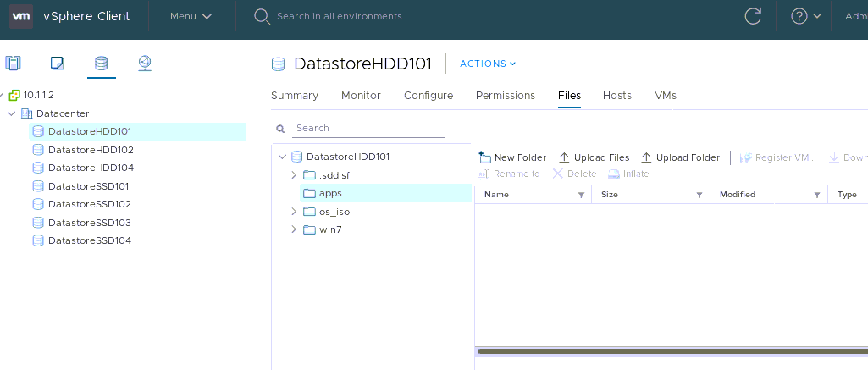Open the Networking inventory view icon
The image size is (868, 370).
pos(145,63)
